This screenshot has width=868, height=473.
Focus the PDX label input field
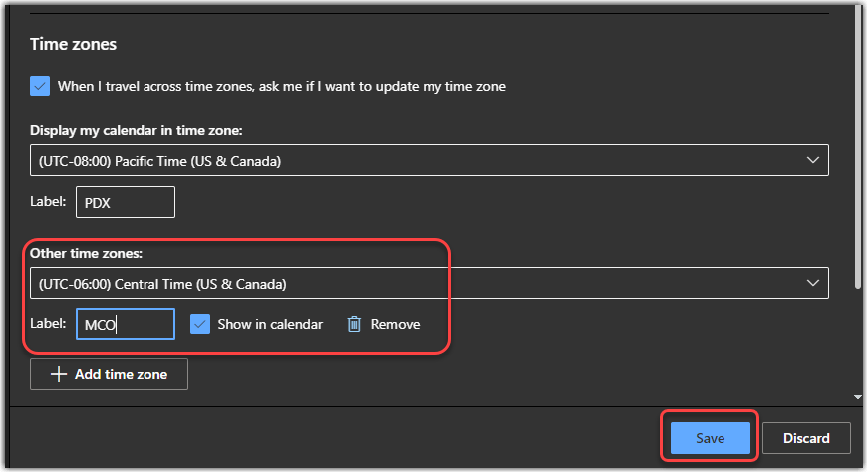click(126, 202)
